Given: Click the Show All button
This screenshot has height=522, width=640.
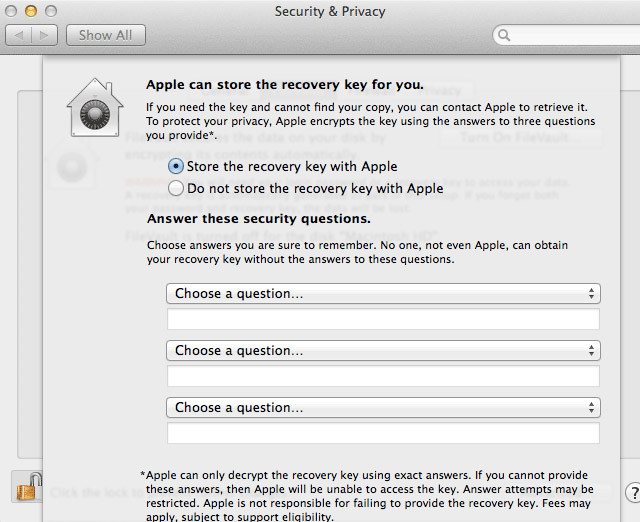Looking at the screenshot, I should tap(106, 36).
